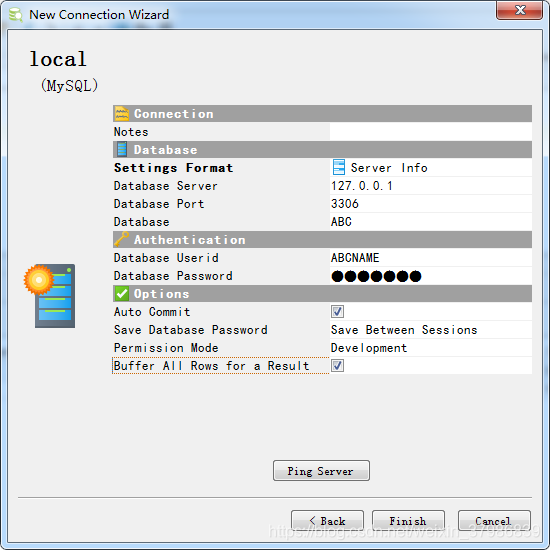Select the Save Database Password label

(191, 330)
